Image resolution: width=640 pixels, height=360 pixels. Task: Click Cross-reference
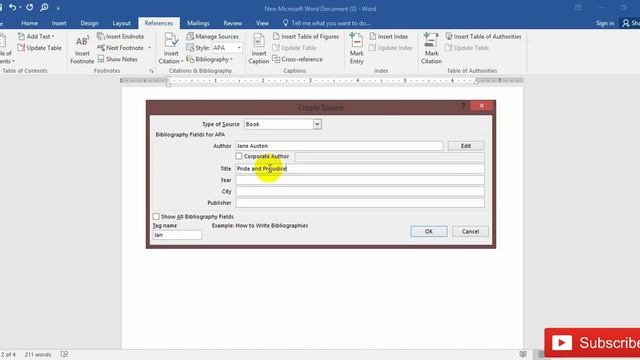[298, 59]
